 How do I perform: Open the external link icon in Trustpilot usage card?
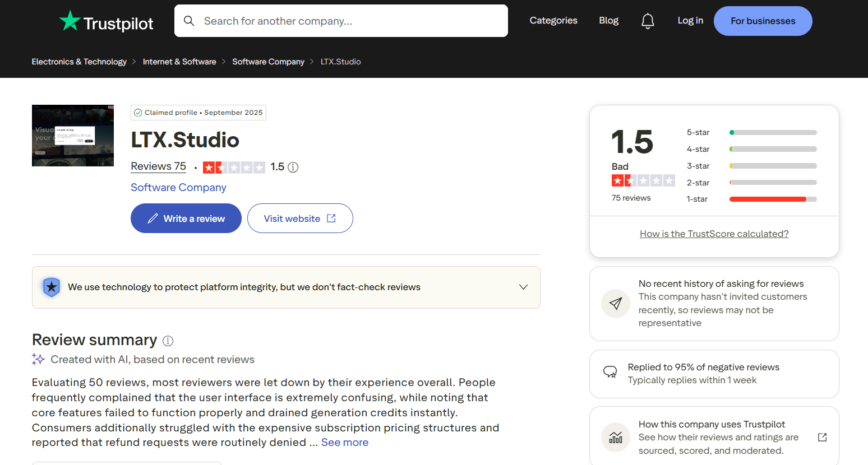pos(823,437)
